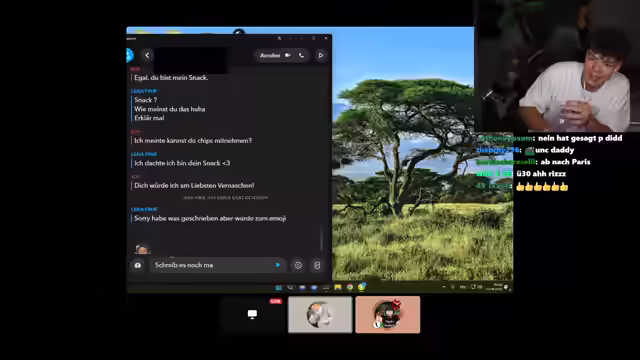Screen dimensions: 640x360
Task: Open the sticker/attachment icon at the far right of the chat bar
Action: coord(317,265)
